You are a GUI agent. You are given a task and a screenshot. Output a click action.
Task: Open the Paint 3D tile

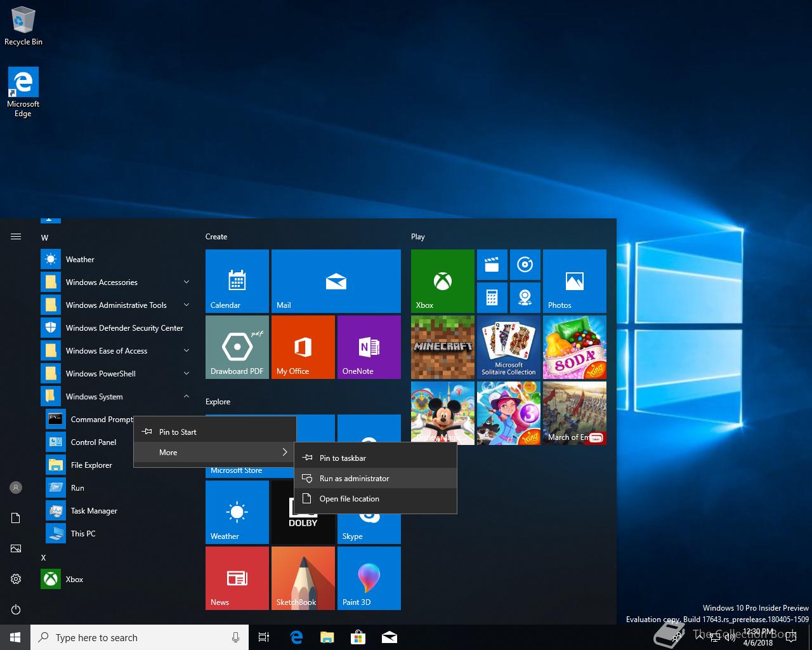(x=369, y=578)
